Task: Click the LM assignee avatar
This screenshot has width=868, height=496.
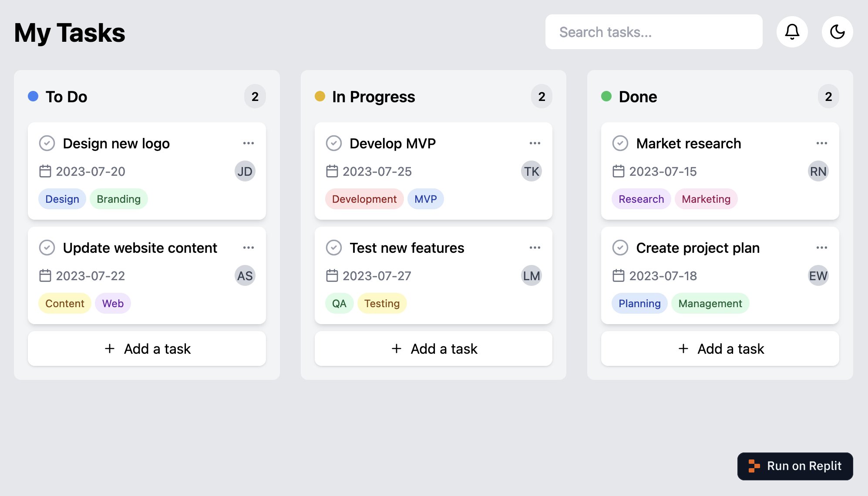Action: pos(531,276)
